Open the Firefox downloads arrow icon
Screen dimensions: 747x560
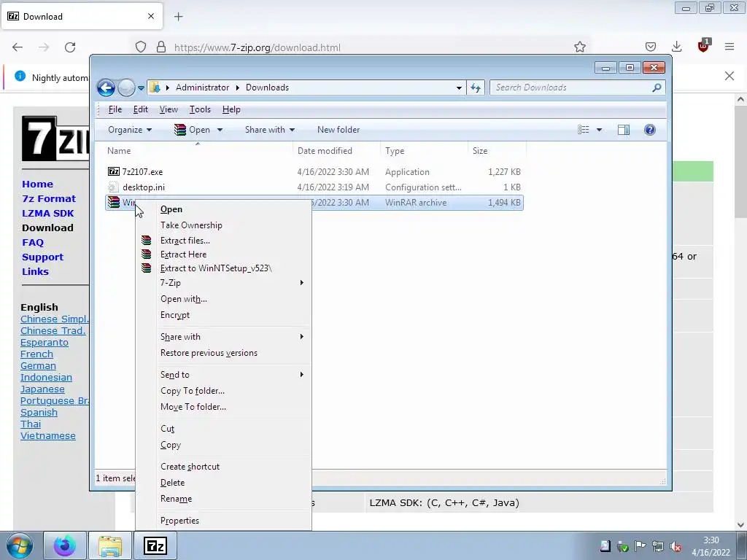tap(676, 47)
